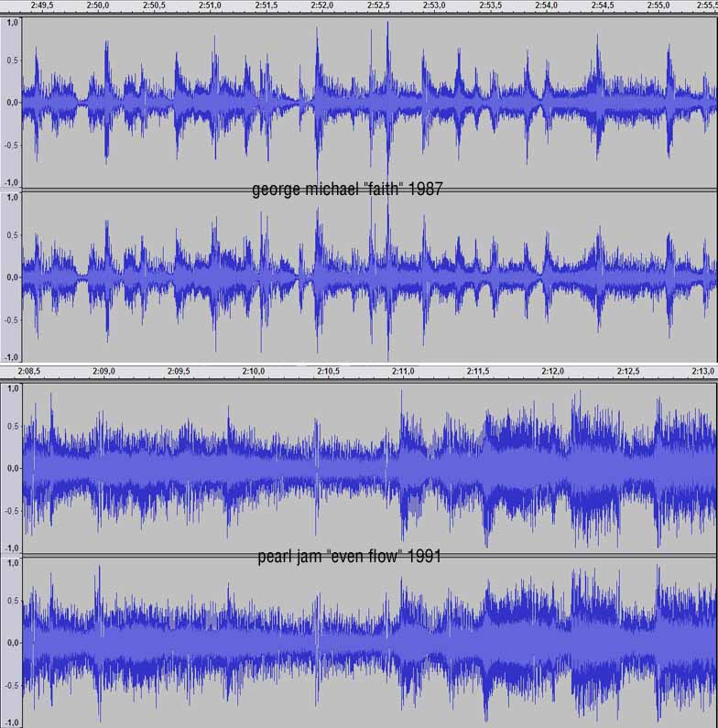Screen dimensions: 718x728
Task: Click in the Even Flow upper channel waveform
Action: 369,468
